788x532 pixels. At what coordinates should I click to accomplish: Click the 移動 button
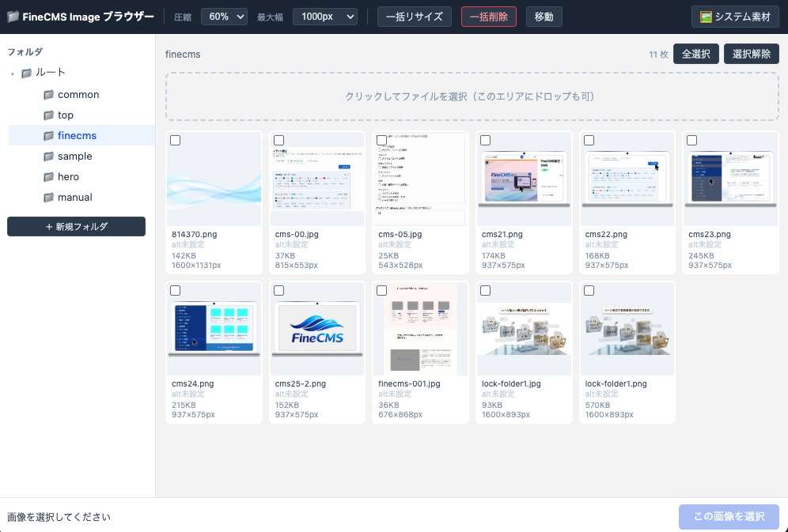pyautogui.click(x=544, y=17)
